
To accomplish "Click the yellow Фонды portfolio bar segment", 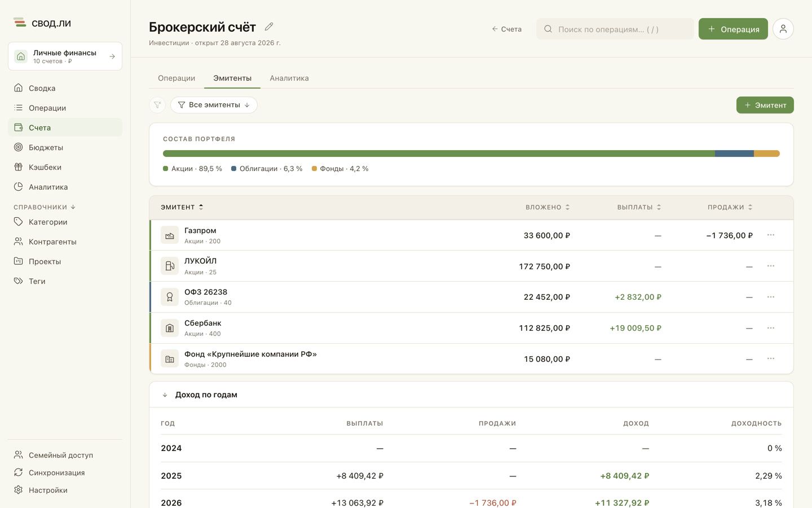I will pos(767,154).
